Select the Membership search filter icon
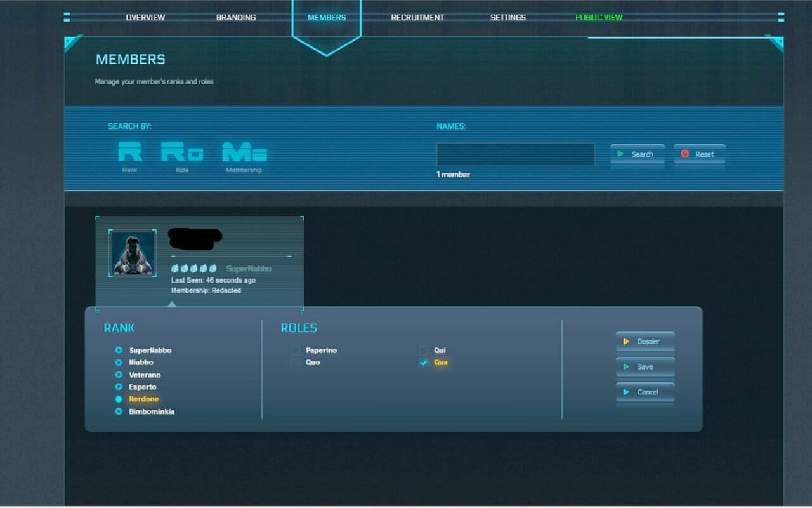 244,152
